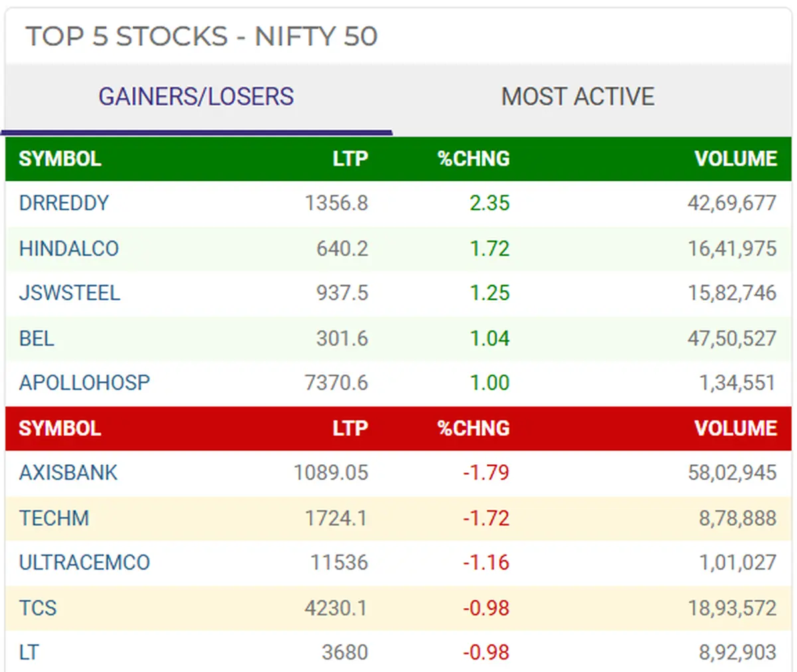Select TECHM volume 8,78,888

pos(737,518)
